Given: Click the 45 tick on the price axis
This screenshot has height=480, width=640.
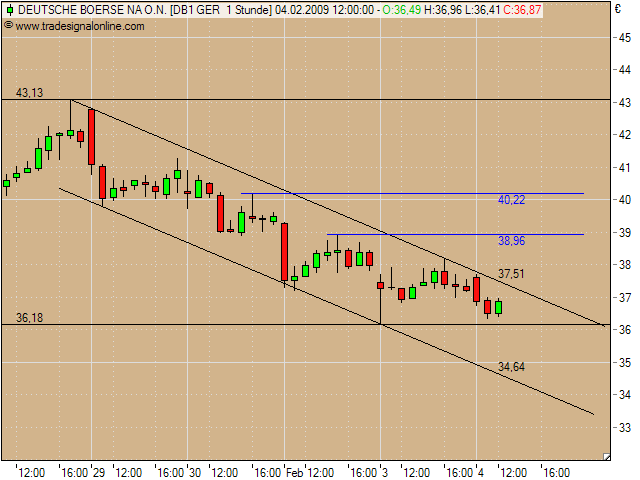Looking at the screenshot, I should pyautogui.click(x=625, y=38).
